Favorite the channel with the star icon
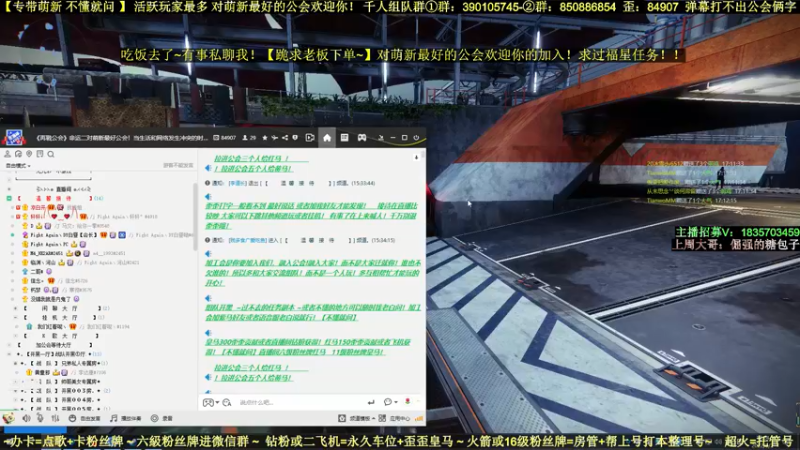Screen dimensions: 800x450 (264, 138)
